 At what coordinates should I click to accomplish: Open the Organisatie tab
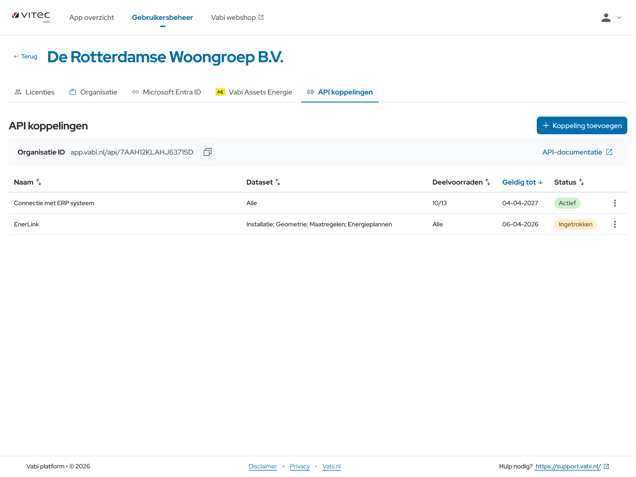click(x=93, y=92)
